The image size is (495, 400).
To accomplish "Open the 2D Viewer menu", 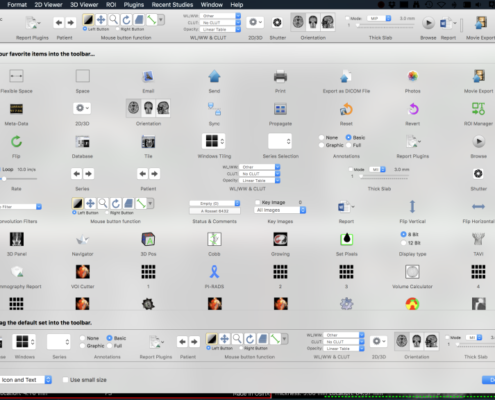I will point(48,5).
